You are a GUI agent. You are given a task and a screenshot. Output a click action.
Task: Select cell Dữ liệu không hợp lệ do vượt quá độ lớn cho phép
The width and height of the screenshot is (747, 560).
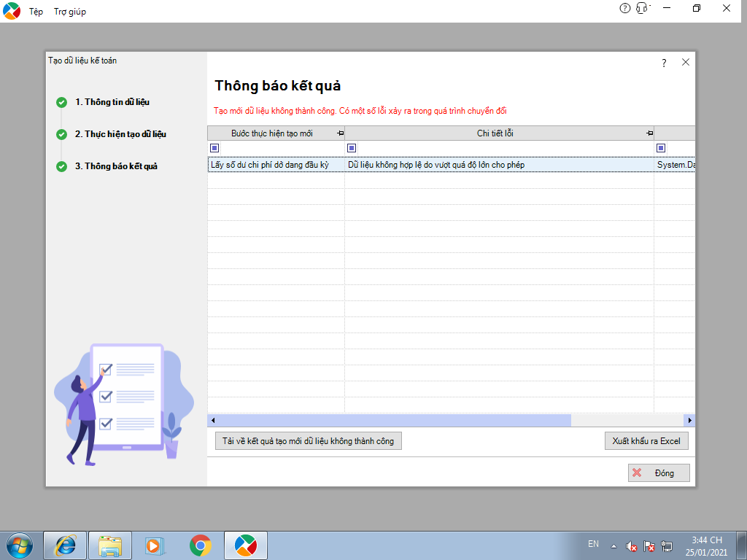[499, 165]
